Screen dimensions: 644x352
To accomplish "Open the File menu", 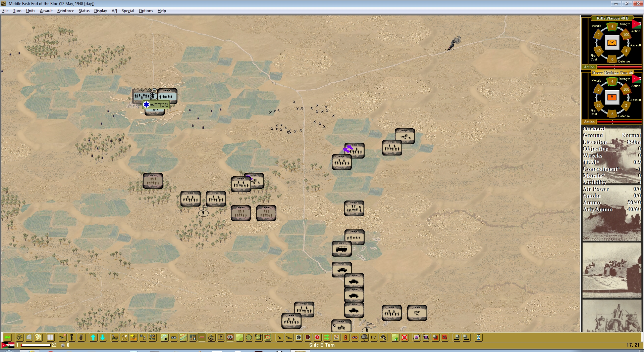I will pyautogui.click(x=5, y=11).
